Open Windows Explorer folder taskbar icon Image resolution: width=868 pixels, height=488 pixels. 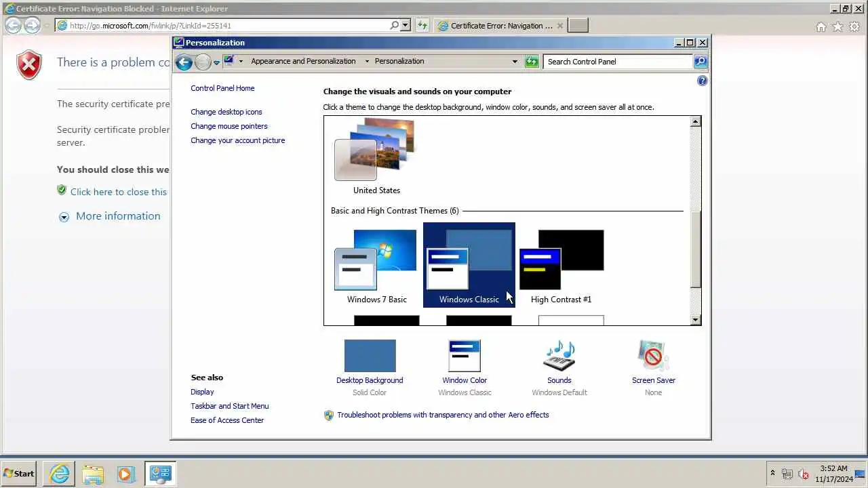coord(93,474)
